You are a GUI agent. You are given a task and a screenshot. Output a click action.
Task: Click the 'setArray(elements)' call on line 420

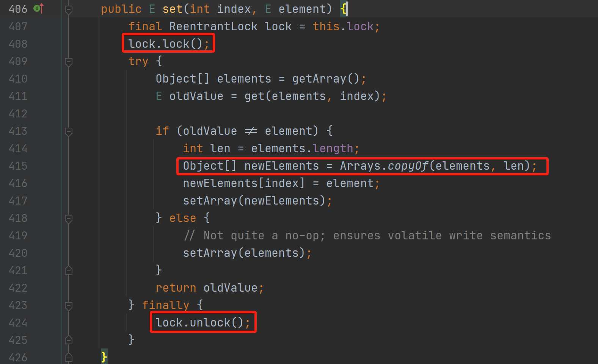point(244,253)
